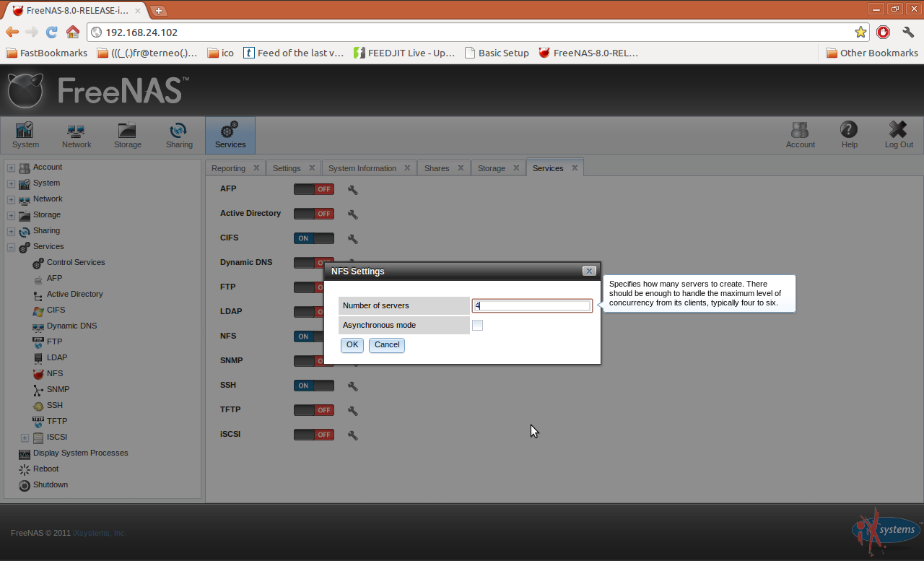Open the Help icon
Image resolution: width=924 pixels, height=561 pixels.
coord(849,135)
